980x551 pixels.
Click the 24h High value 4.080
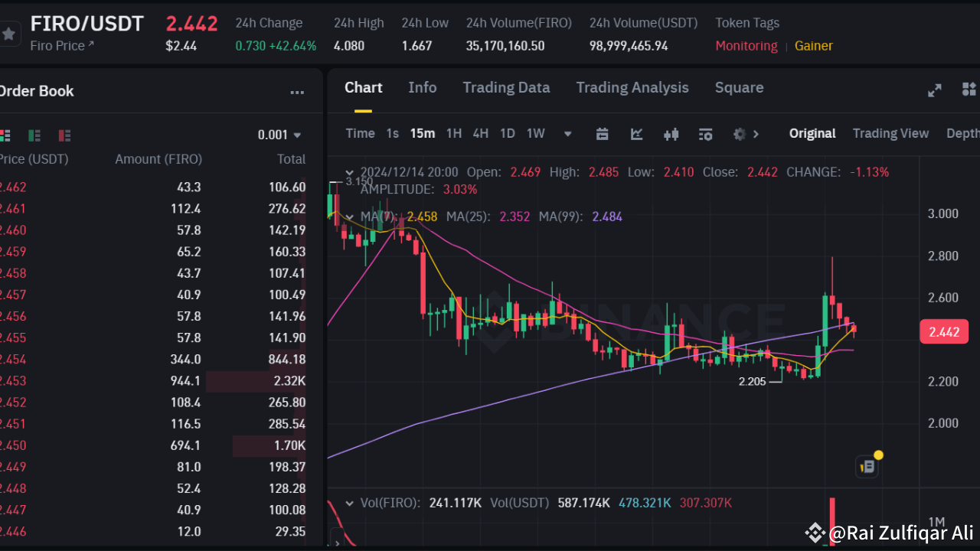[x=349, y=46]
